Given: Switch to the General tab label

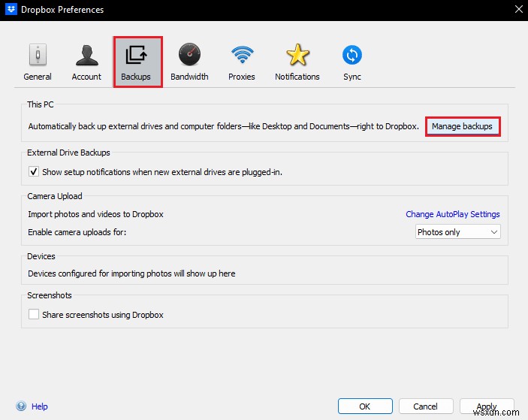Looking at the screenshot, I should click(38, 77).
